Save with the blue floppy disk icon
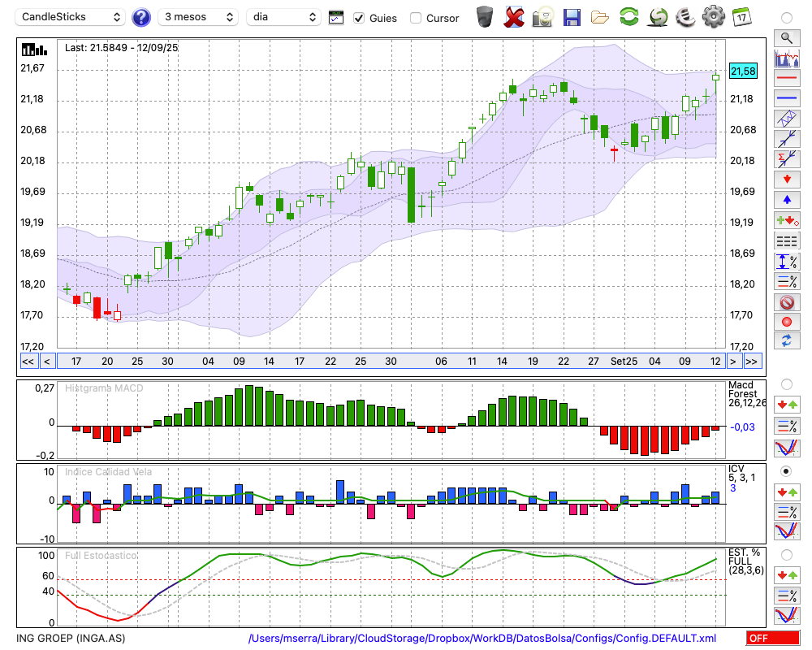The image size is (812, 650). pyautogui.click(x=572, y=18)
